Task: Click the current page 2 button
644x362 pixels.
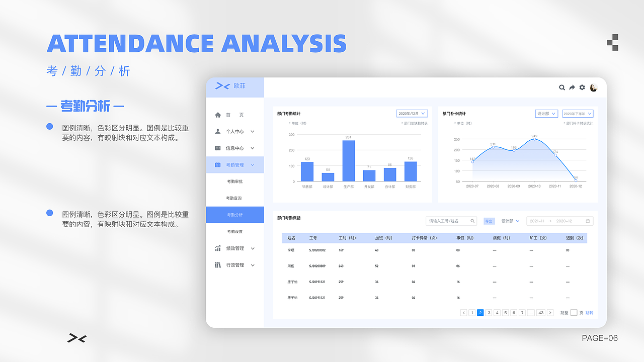Action: (x=480, y=313)
